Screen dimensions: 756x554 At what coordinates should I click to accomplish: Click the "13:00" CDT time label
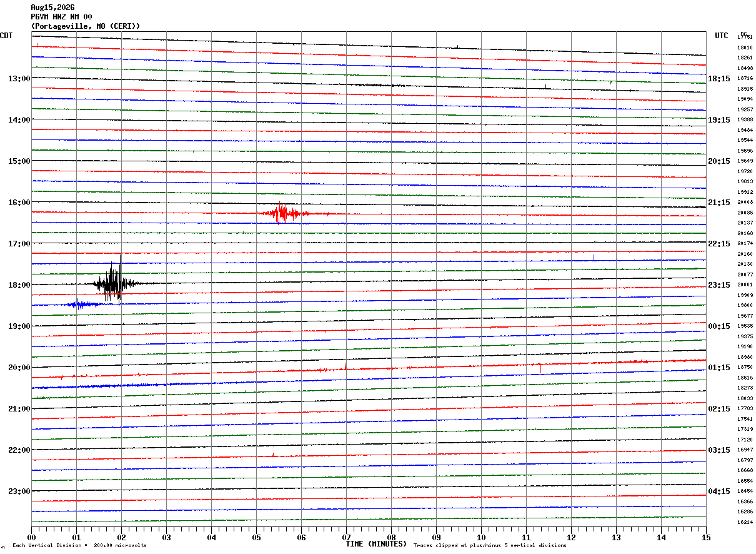pyautogui.click(x=19, y=79)
